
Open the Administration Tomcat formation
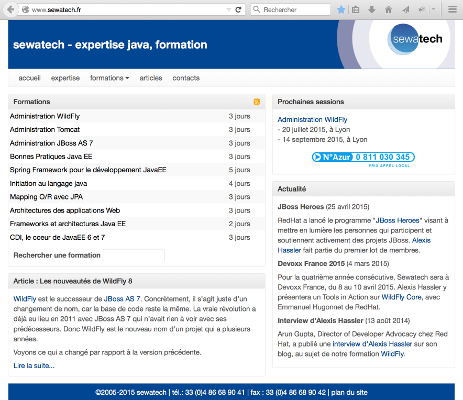(137, 130)
